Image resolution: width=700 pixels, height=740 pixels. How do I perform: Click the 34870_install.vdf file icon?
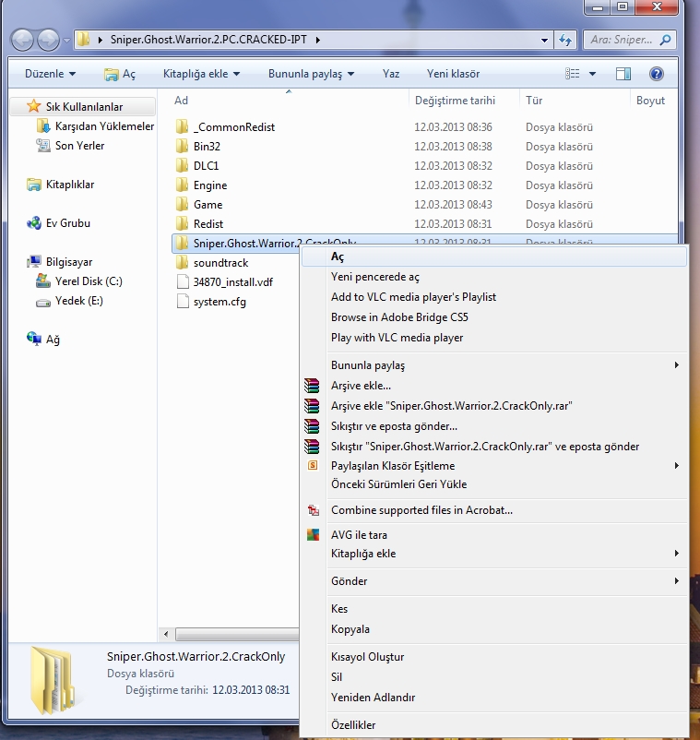click(183, 282)
